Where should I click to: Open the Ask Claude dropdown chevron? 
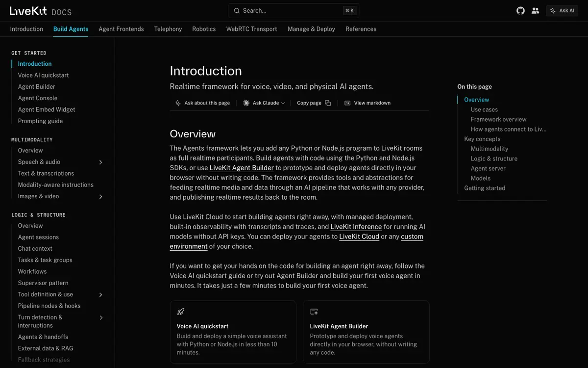(x=283, y=103)
